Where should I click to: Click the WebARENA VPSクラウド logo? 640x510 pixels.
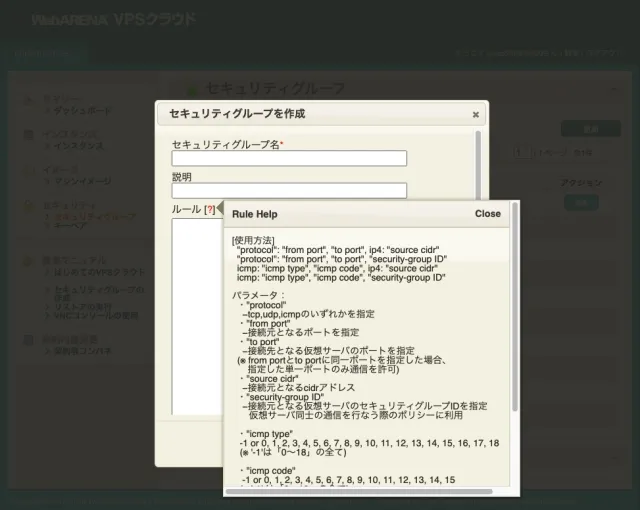point(113,19)
